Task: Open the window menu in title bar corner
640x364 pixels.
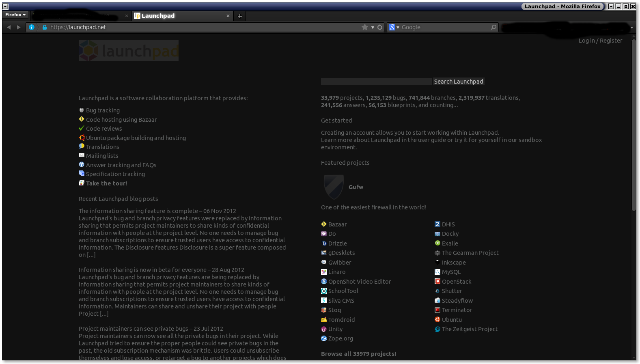Action: 5,6
